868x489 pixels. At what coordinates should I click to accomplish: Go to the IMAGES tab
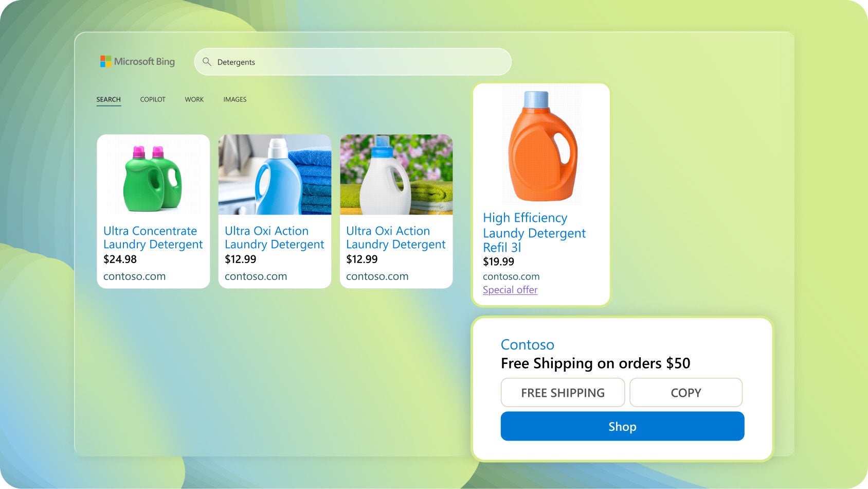point(235,99)
